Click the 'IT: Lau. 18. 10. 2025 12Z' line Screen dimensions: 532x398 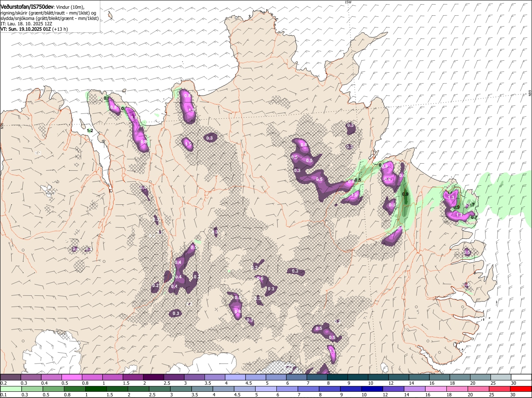[x=26, y=24]
